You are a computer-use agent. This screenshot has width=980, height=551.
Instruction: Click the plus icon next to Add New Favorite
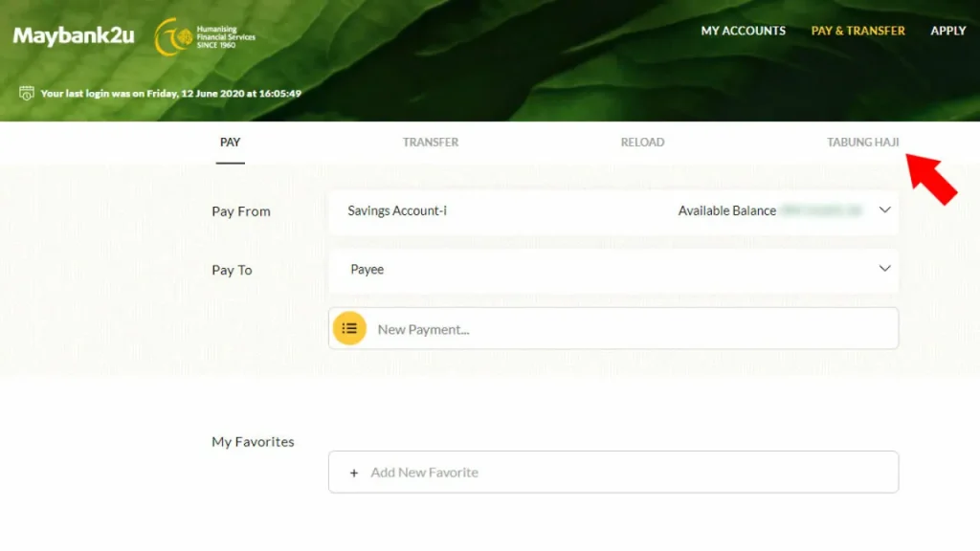pyautogui.click(x=354, y=472)
